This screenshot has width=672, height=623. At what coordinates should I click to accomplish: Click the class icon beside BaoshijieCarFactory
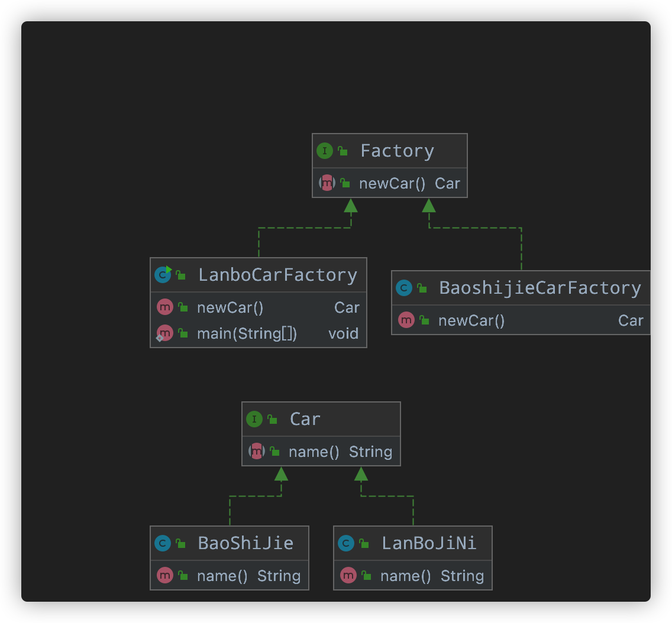(x=404, y=288)
